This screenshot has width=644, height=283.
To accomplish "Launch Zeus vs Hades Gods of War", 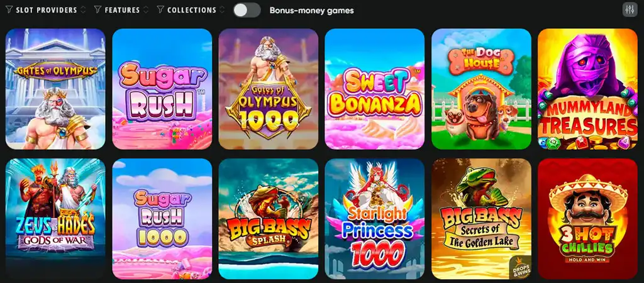I will click(x=55, y=219).
